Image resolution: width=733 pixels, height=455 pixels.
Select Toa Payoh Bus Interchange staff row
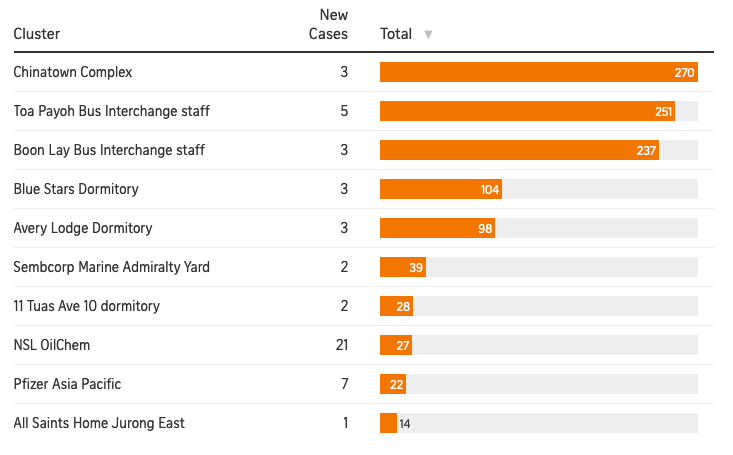pyautogui.click(x=112, y=111)
